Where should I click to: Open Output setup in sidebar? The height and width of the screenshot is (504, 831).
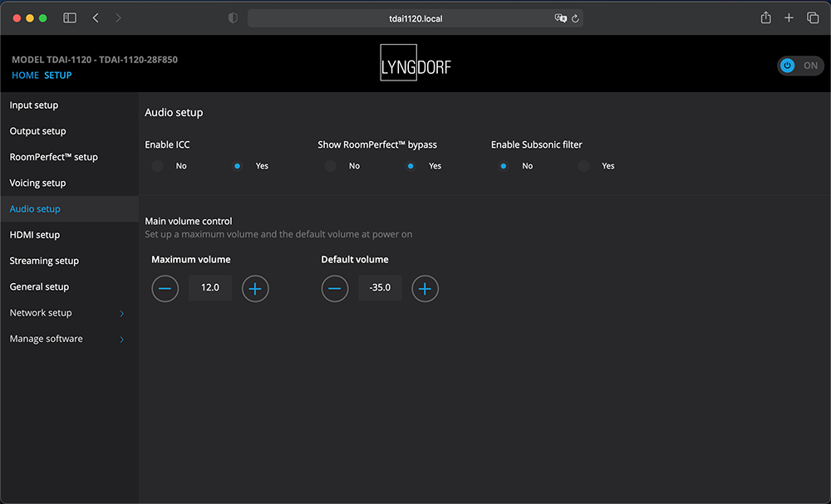coord(69,131)
